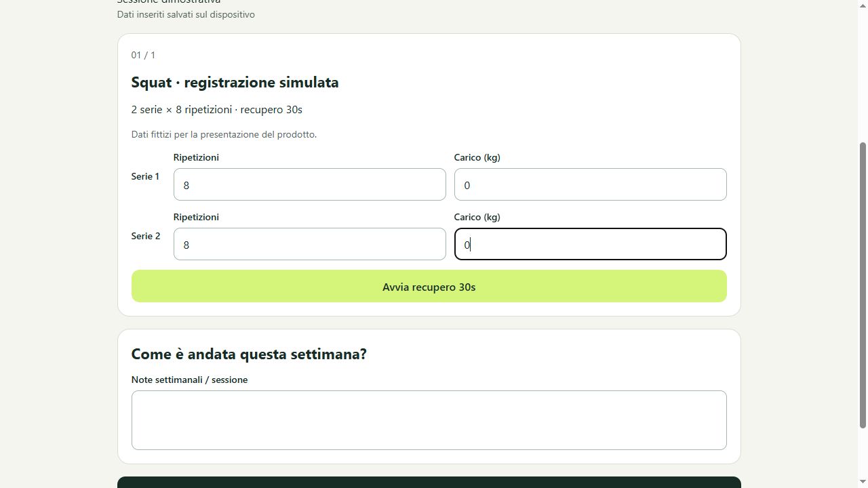The height and width of the screenshot is (488, 868).
Task: Click text '2 serie × 8 ripetizioni · recupero 30s'
Action: [216, 109]
